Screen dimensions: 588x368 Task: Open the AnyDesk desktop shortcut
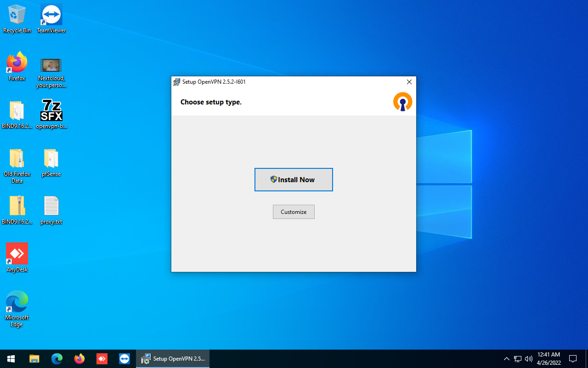pos(17,253)
